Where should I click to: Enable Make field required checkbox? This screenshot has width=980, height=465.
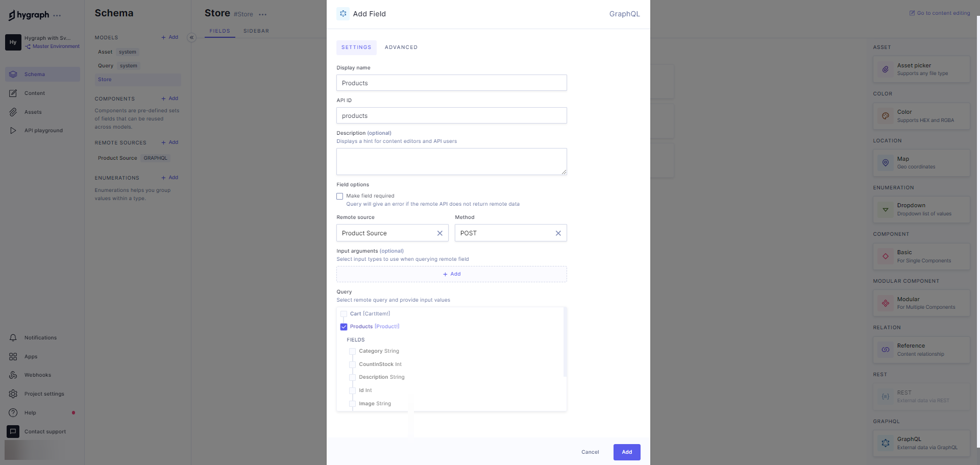tap(340, 196)
